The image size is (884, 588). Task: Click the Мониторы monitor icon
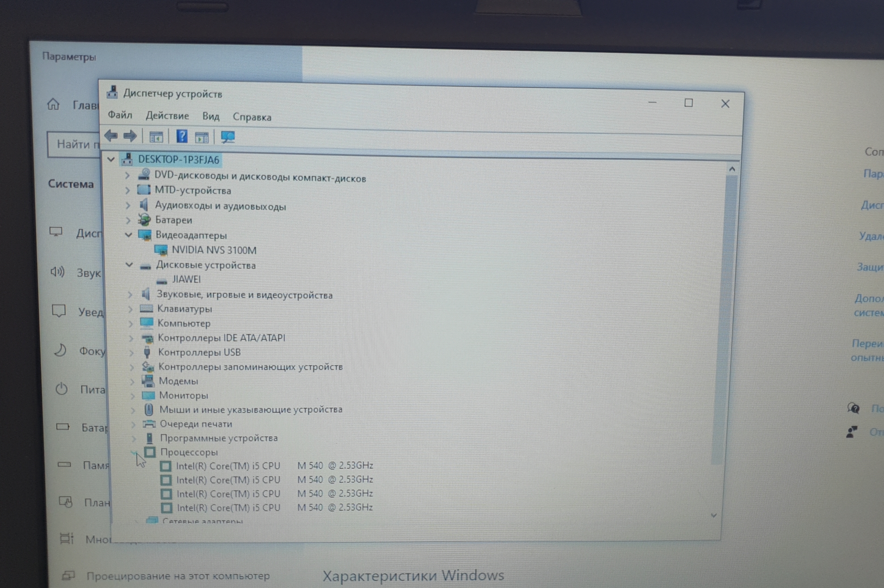point(149,395)
